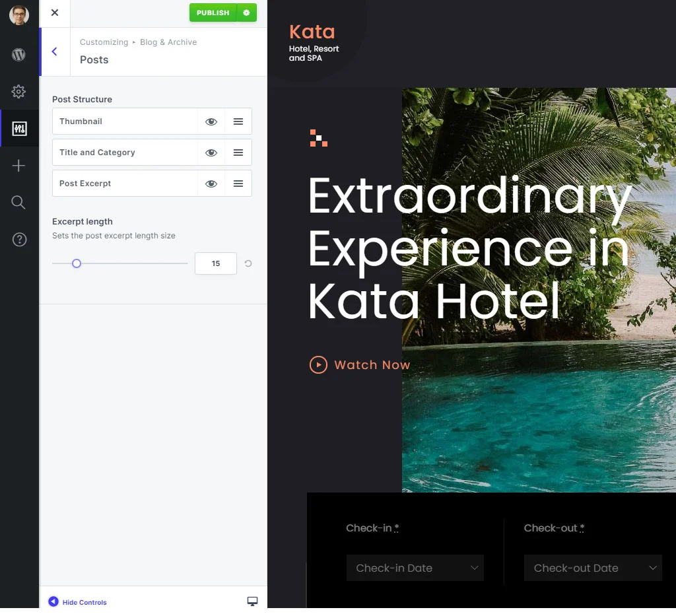Click the excerpt length slider handle
Screen dimensions: 676x616
[77, 263]
